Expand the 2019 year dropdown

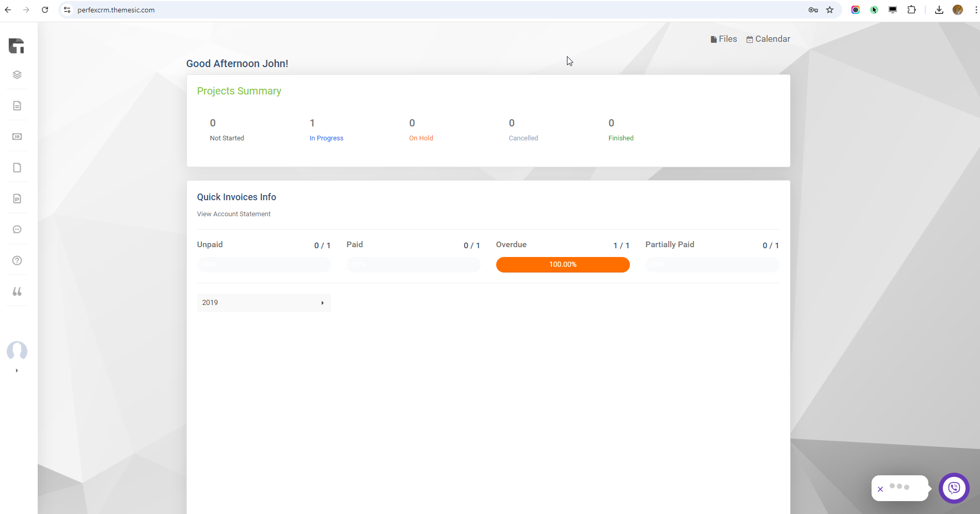(x=263, y=303)
